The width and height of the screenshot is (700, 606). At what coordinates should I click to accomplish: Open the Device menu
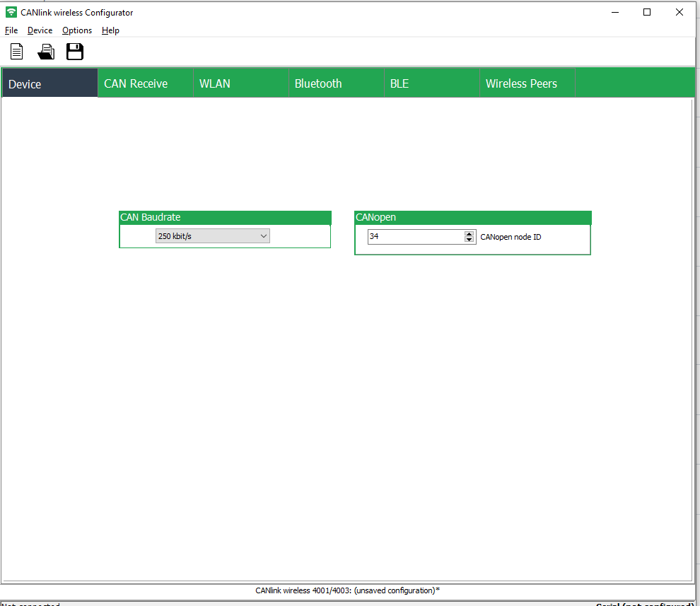pos(40,30)
